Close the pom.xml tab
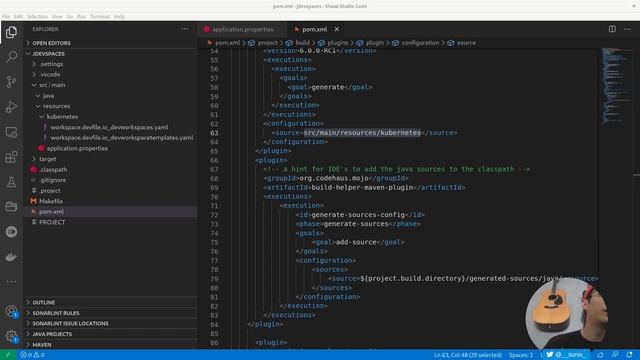This screenshot has width=640, height=360. pyautogui.click(x=337, y=29)
